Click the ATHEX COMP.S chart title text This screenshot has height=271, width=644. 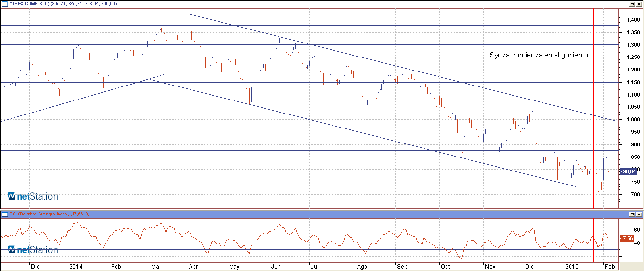[x=63, y=4]
